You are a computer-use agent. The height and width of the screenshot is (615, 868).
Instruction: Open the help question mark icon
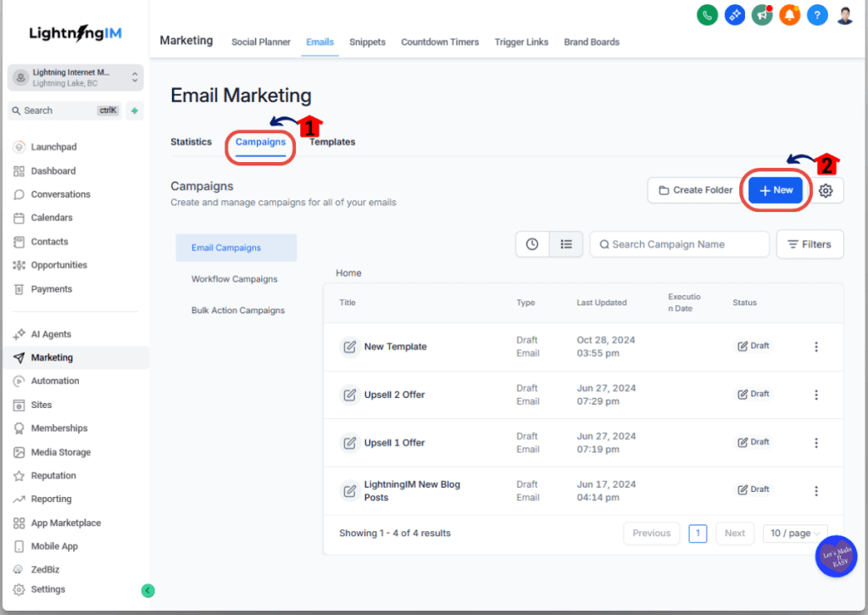816,14
